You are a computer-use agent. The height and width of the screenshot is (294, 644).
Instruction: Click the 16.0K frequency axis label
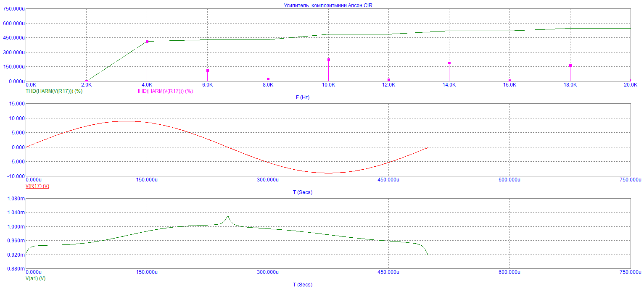pos(510,84)
